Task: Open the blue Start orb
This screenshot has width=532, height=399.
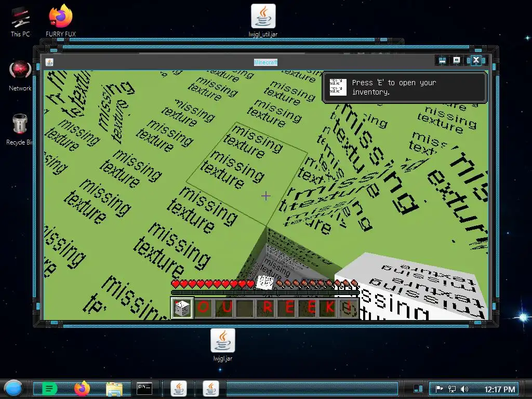Action: [x=14, y=389]
